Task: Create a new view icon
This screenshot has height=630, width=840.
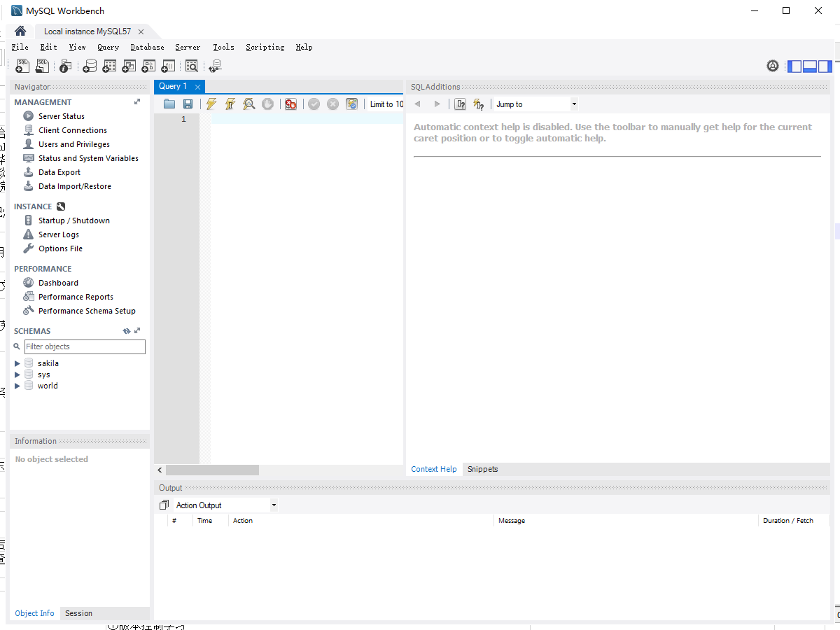Action: pos(129,66)
